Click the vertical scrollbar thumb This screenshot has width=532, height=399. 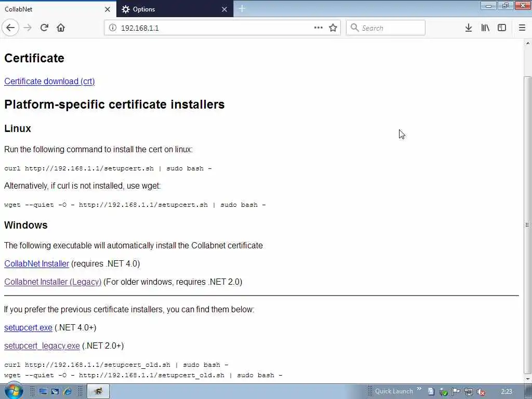click(x=527, y=224)
